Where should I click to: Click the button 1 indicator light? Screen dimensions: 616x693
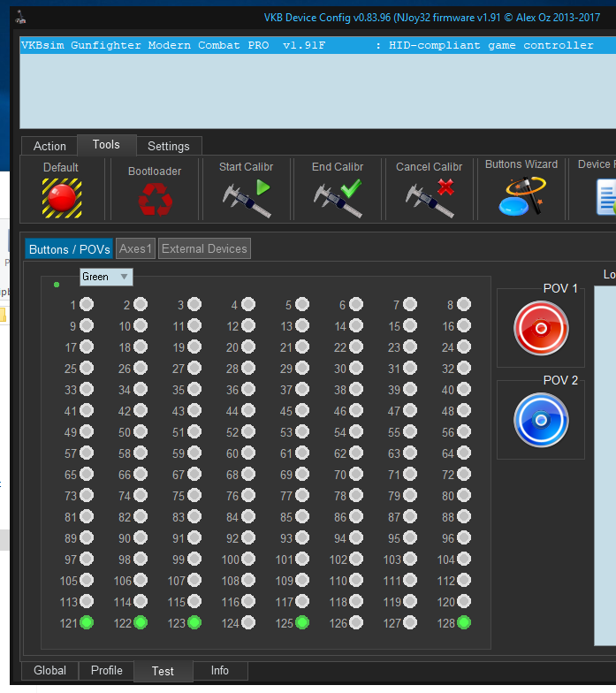click(x=87, y=305)
